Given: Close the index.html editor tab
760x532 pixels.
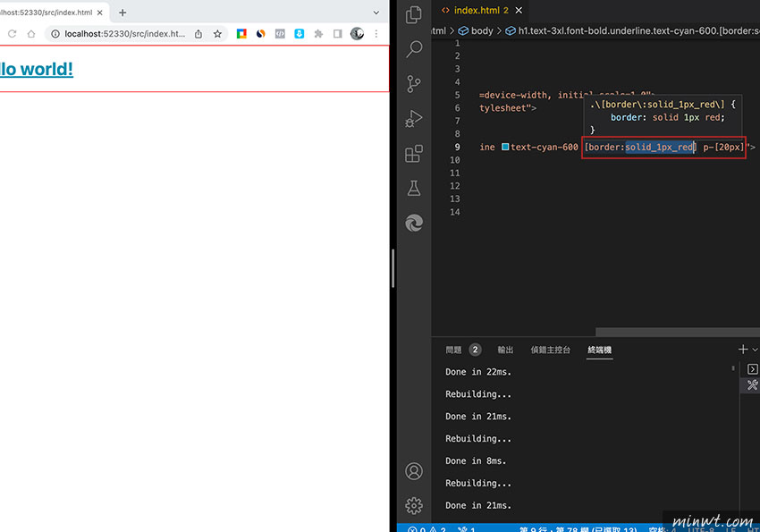Looking at the screenshot, I should click(x=519, y=10).
